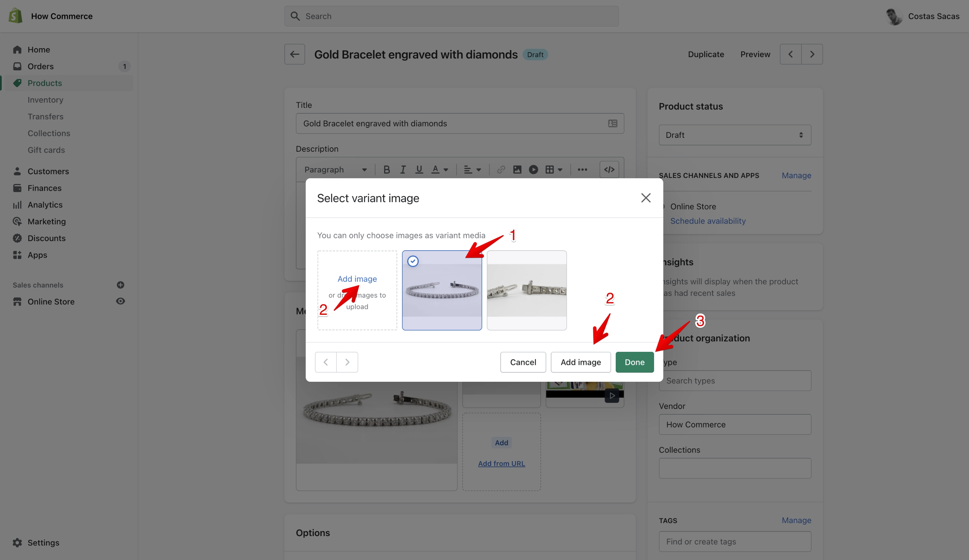Add a sales channel plus icon
The height and width of the screenshot is (560, 969).
click(x=120, y=285)
